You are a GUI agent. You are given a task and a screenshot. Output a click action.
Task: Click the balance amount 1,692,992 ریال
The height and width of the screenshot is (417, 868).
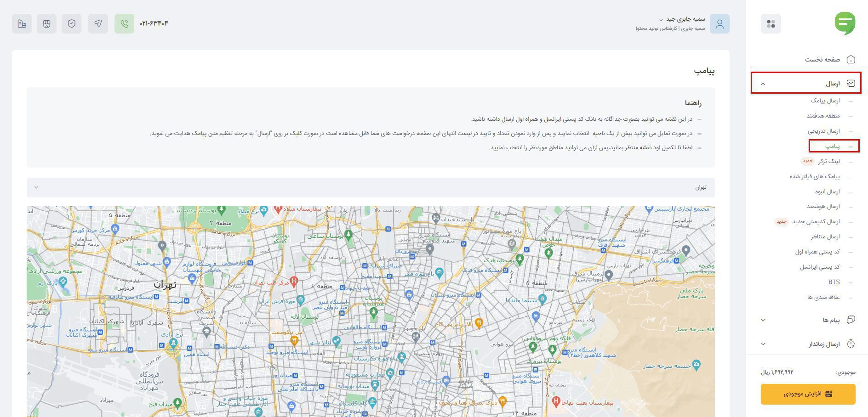pos(777,372)
